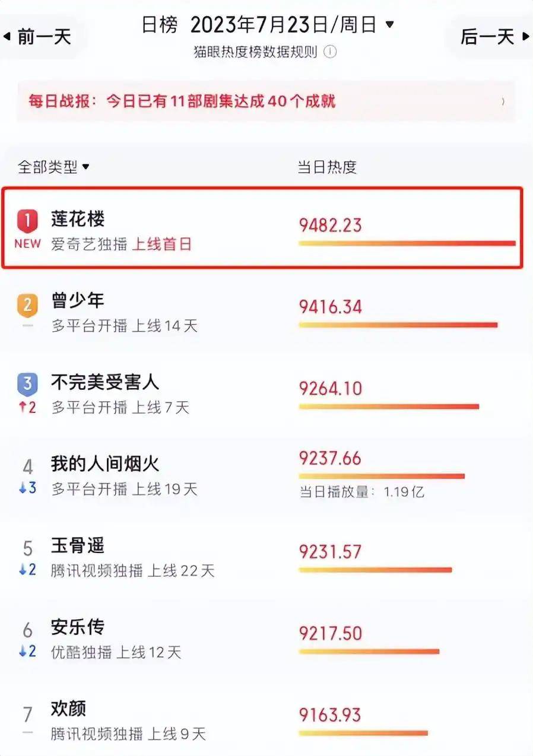Click the 当日热度 column header
The image size is (533, 756).
click(x=326, y=167)
